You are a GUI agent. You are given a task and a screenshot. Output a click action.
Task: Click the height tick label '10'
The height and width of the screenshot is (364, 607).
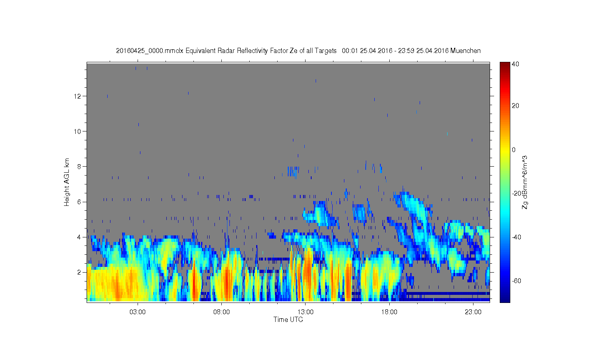coord(78,131)
